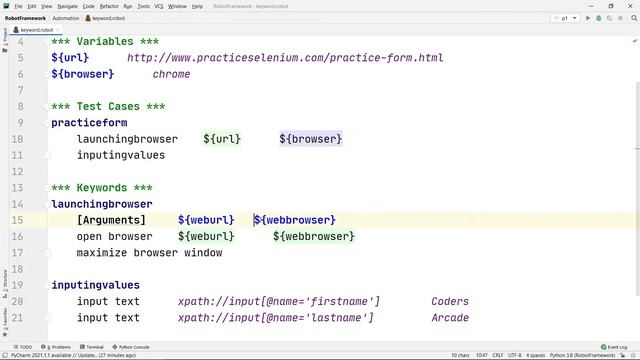Open the Python Console tool window

pyautogui.click(x=131, y=347)
